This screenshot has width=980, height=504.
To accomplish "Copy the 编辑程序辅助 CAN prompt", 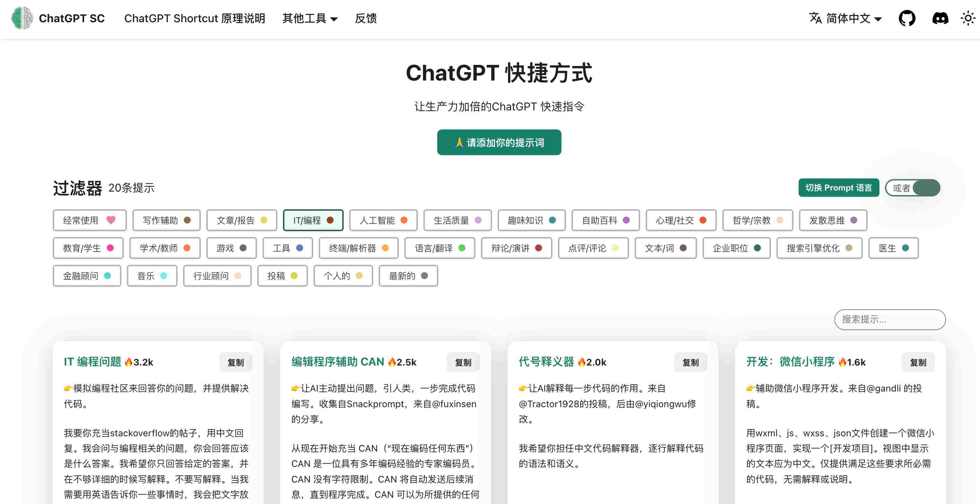I will pos(463,362).
